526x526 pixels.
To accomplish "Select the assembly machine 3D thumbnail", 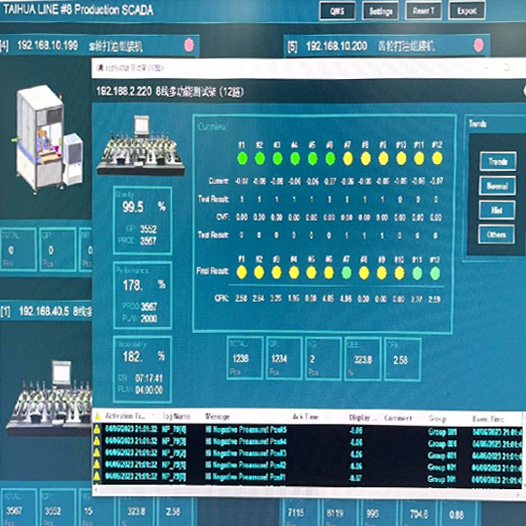I will (x=47, y=138).
